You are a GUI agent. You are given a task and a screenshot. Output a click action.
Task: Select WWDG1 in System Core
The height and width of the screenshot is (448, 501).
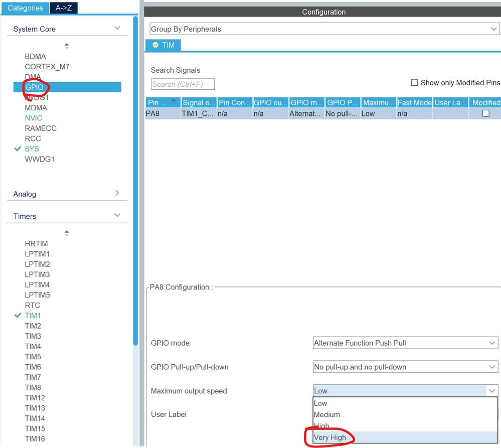click(40, 159)
